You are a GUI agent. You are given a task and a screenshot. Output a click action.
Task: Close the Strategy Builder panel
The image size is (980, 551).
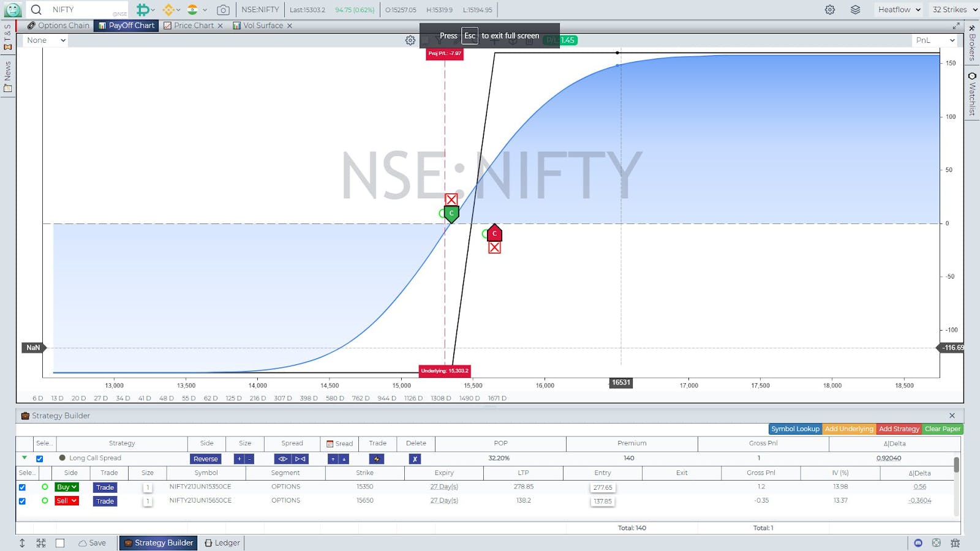click(952, 416)
